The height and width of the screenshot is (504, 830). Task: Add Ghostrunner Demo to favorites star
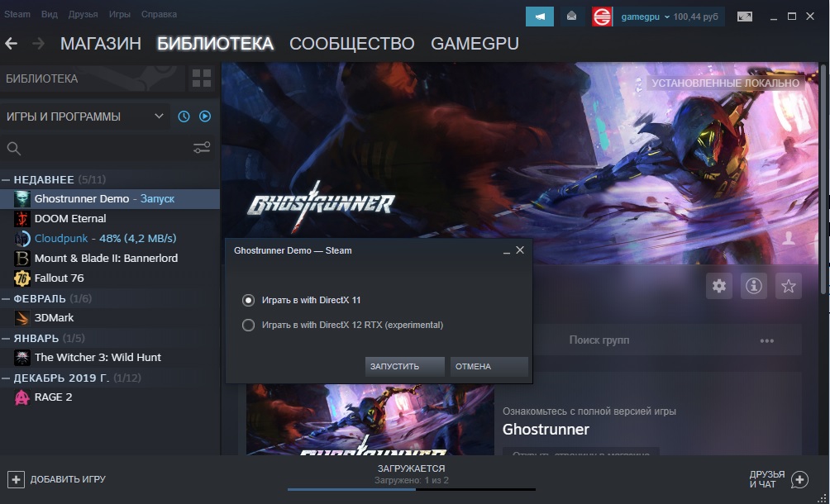pos(789,286)
